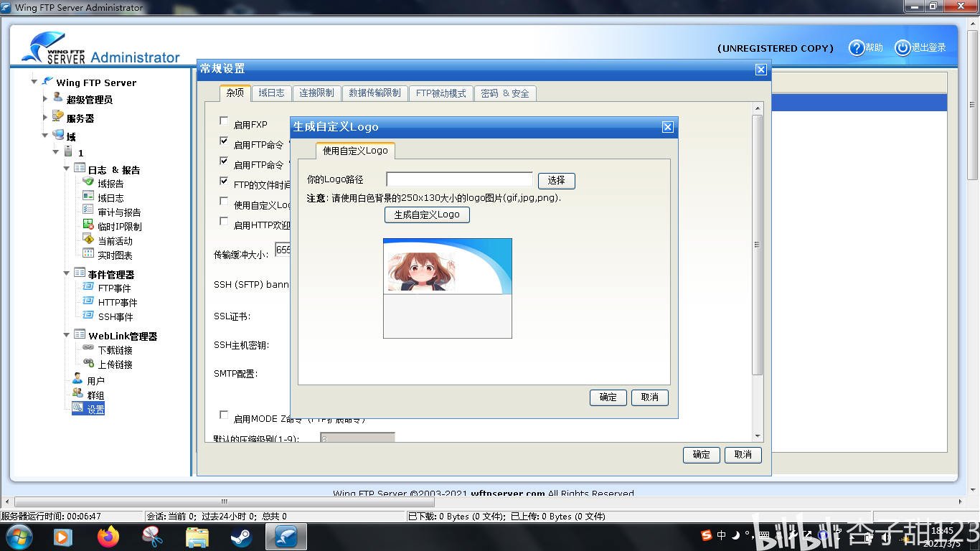Select the domain "1" server icon

point(68,151)
